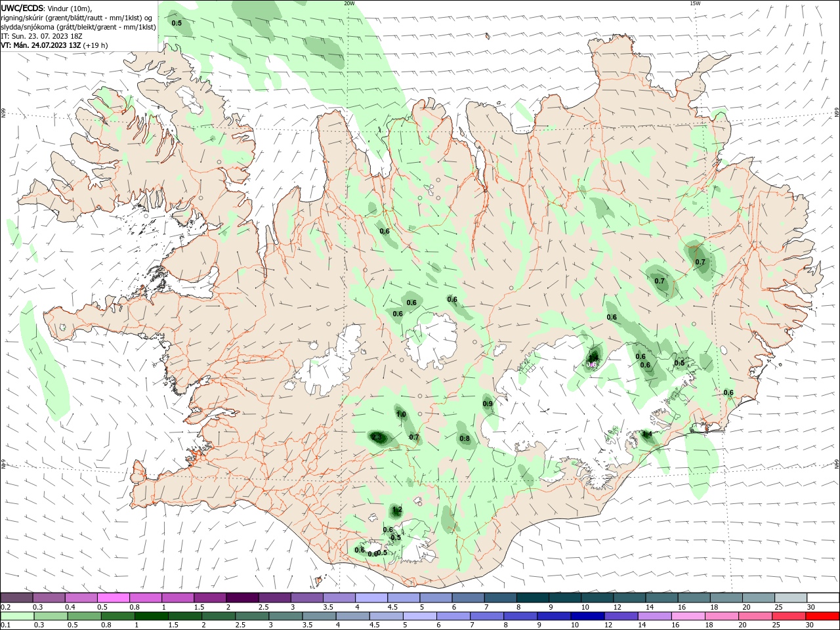Screen dimensions: 840x630
Task: Select the 0.9 precipitation value near the glacier
Action: 488,404
